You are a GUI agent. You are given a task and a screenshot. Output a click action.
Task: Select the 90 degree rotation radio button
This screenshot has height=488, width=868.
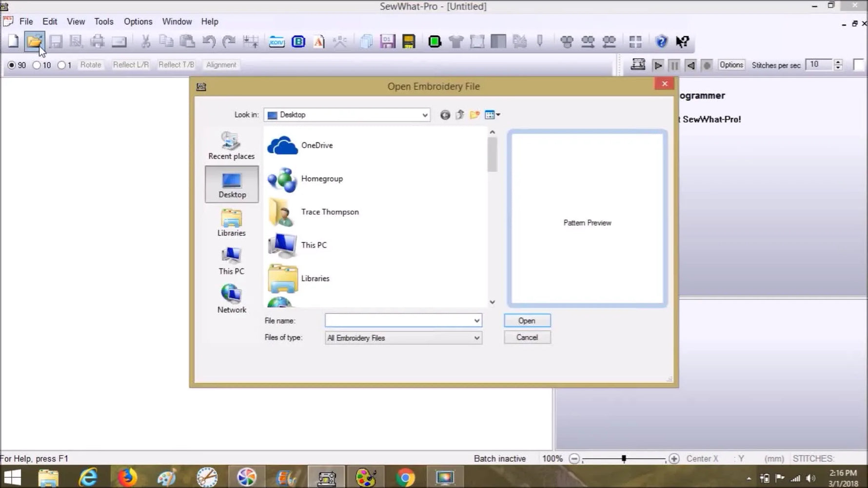coord(12,65)
